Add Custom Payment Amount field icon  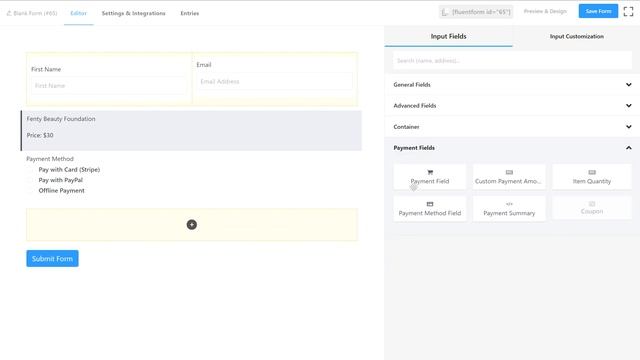(509, 172)
